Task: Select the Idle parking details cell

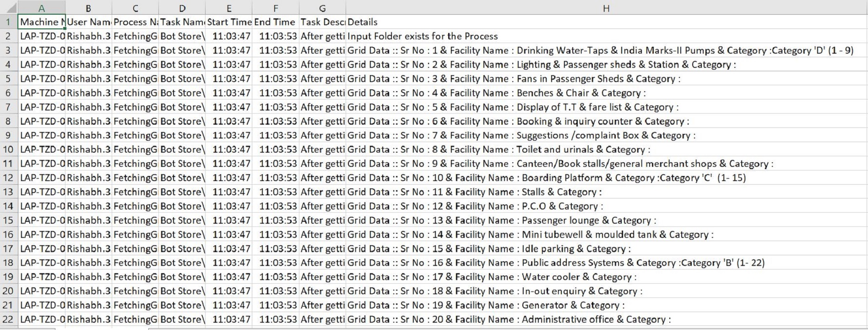Action: point(606,248)
